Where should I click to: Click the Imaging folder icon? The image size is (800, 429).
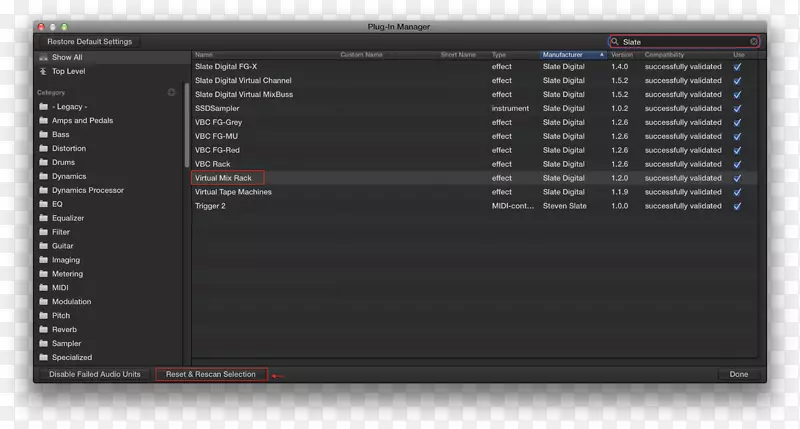click(44, 260)
